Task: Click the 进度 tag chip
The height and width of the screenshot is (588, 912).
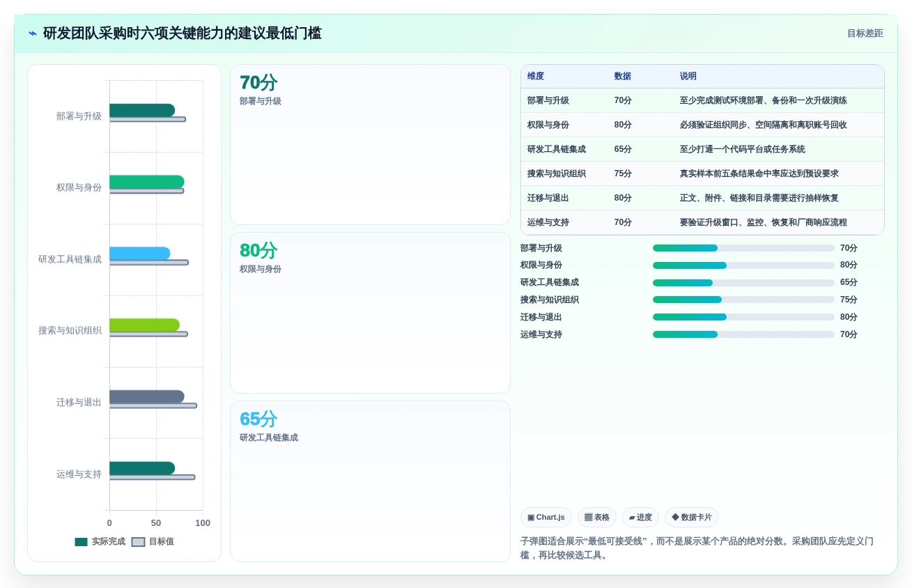Action: pyautogui.click(x=640, y=517)
